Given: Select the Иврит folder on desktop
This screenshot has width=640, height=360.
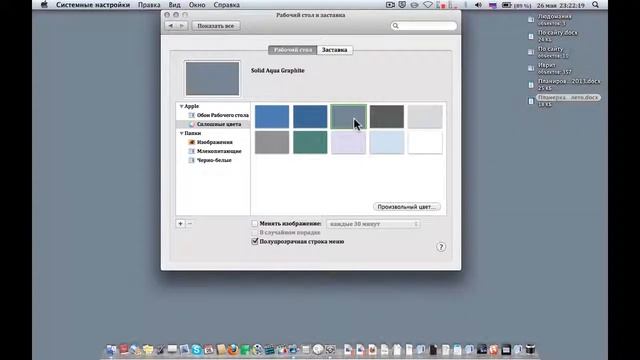Looking at the screenshot, I should pyautogui.click(x=549, y=68).
